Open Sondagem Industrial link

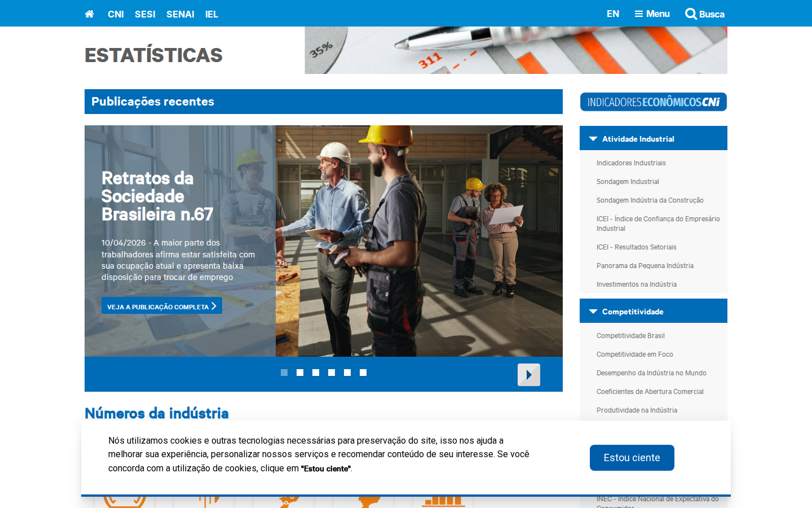pos(628,182)
